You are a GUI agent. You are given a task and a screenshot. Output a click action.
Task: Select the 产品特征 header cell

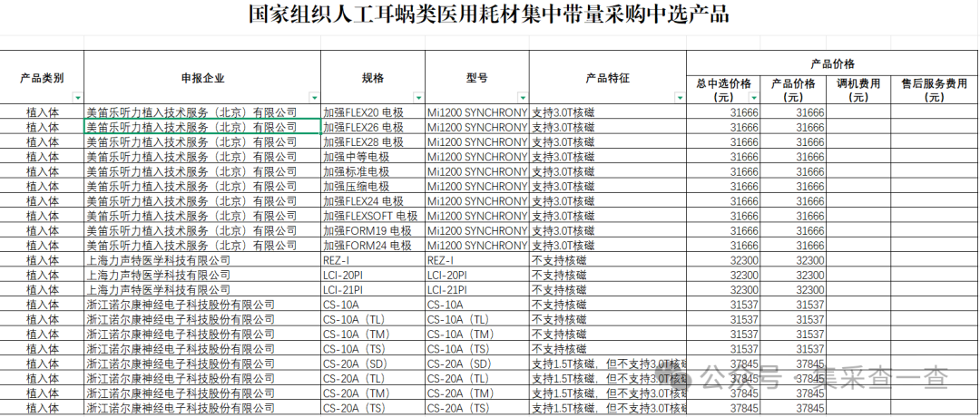click(x=607, y=77)
